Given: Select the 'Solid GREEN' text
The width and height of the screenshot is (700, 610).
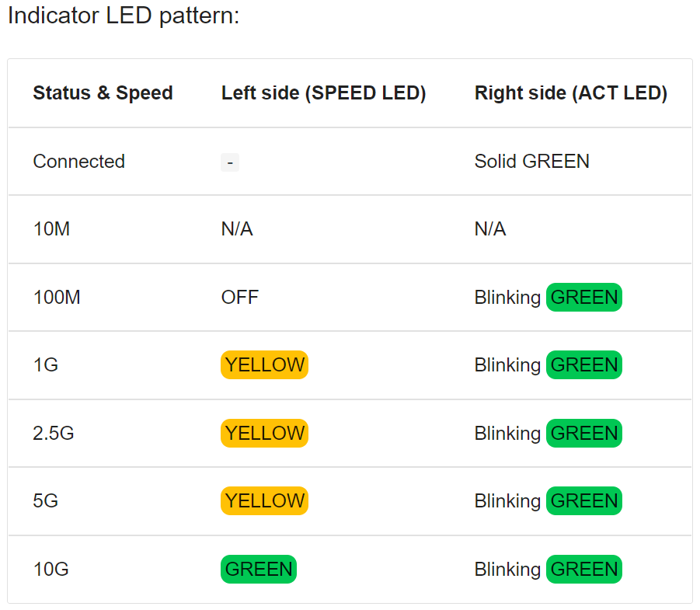Looking at the screenshot, I should [x=531, y=161].
